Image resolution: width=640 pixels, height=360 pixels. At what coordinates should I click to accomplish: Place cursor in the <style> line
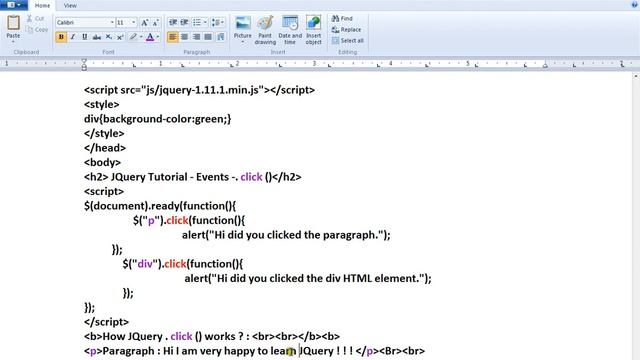102,104
